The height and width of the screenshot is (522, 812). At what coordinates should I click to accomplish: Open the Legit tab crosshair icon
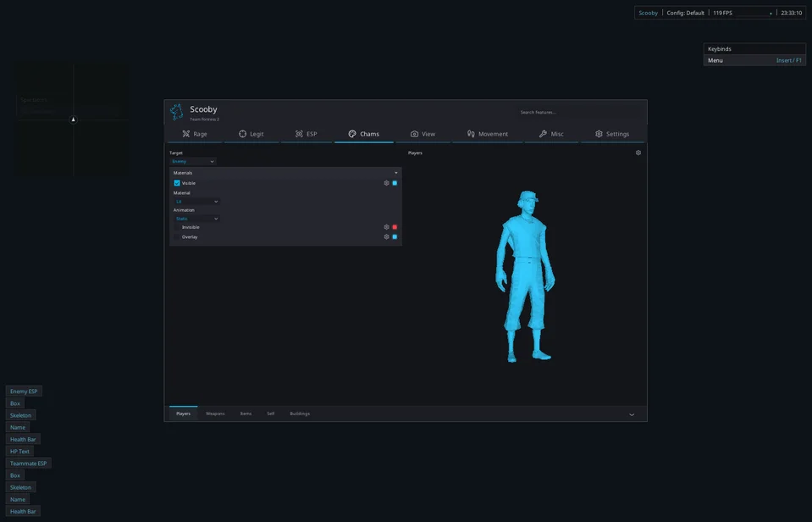pos(242,134)
